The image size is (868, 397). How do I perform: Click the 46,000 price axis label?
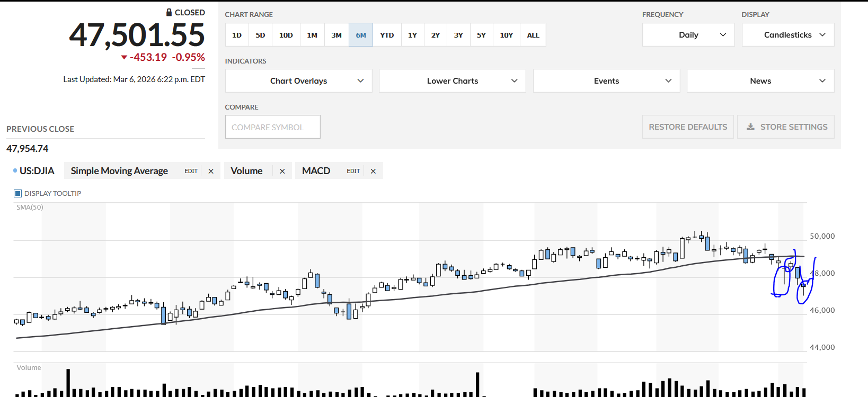[x=822, y=310]
